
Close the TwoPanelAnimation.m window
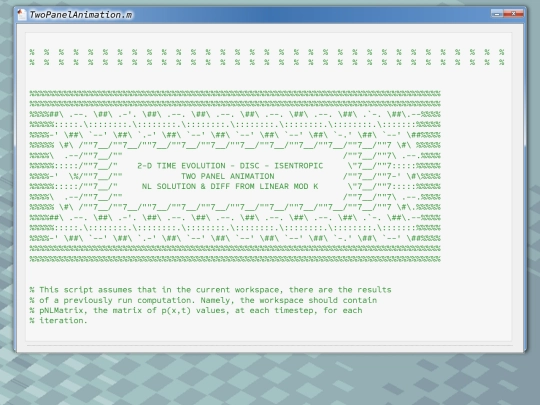[513, 14]
